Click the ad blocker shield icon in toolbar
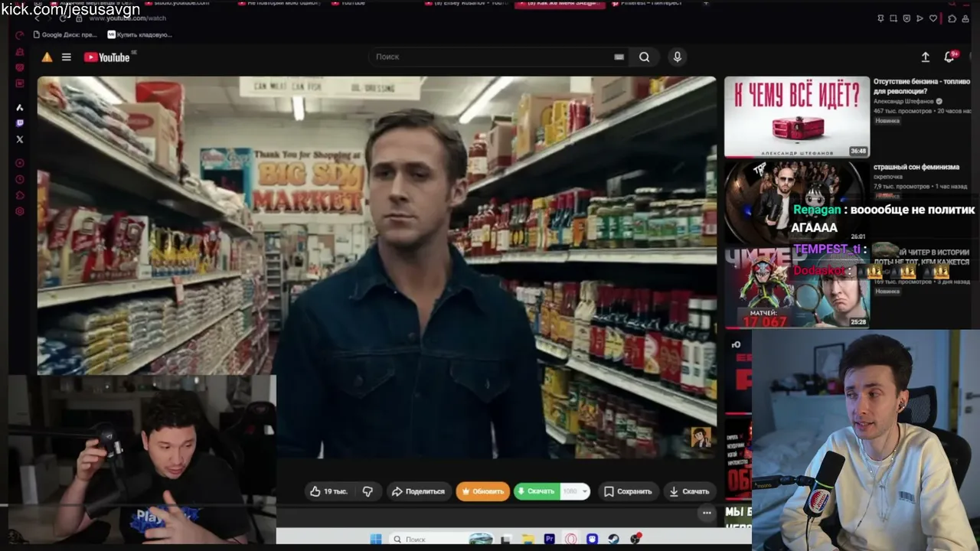Viewport: 980px width, 551px height. [x=907, y=18]
